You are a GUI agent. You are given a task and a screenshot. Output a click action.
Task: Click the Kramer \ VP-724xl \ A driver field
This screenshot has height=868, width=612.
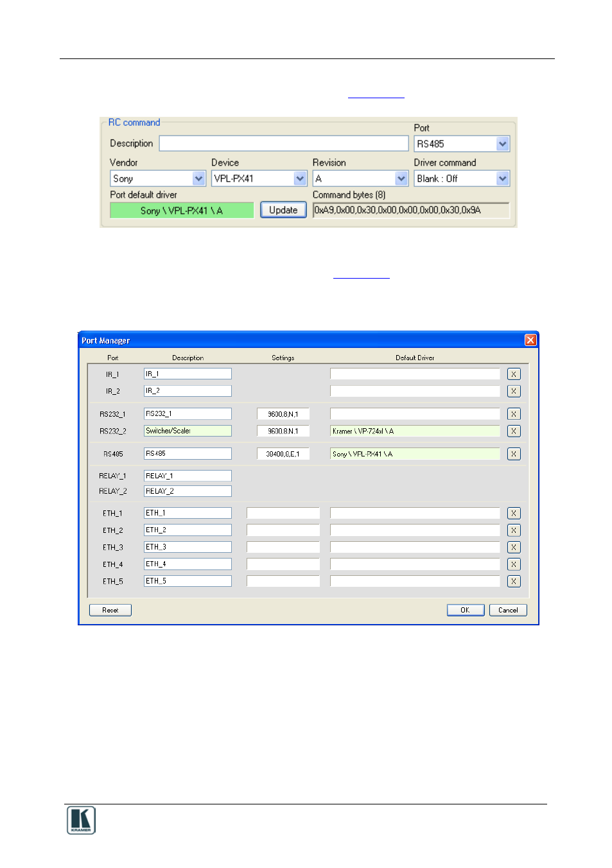415,431
